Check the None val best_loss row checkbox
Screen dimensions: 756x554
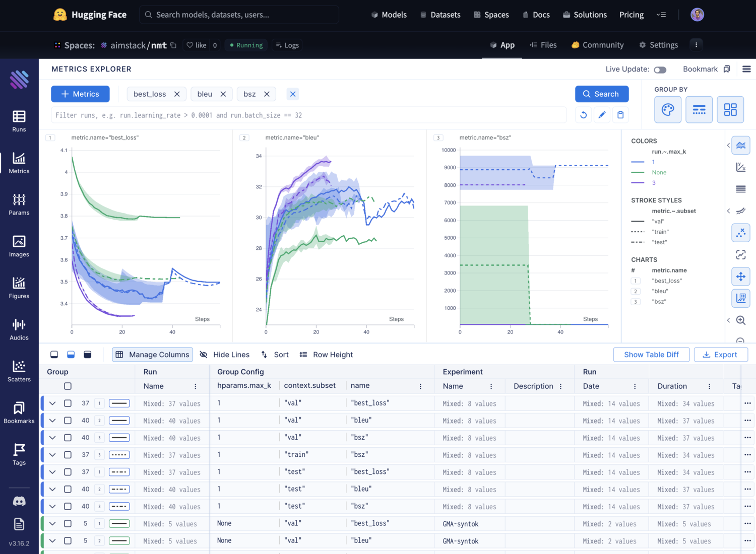pos(68,524)
